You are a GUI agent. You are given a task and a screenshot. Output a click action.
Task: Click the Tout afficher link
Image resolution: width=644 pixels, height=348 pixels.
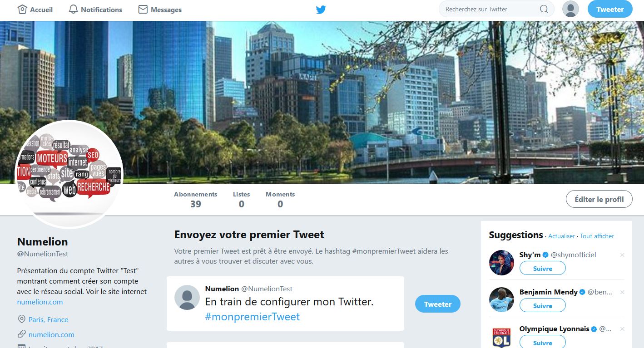(597, 236)
